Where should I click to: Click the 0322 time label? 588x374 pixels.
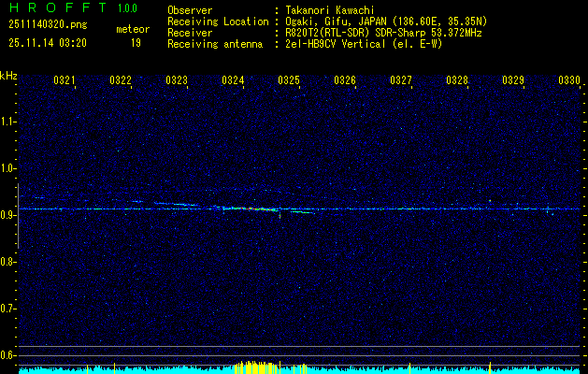(121, 81)
